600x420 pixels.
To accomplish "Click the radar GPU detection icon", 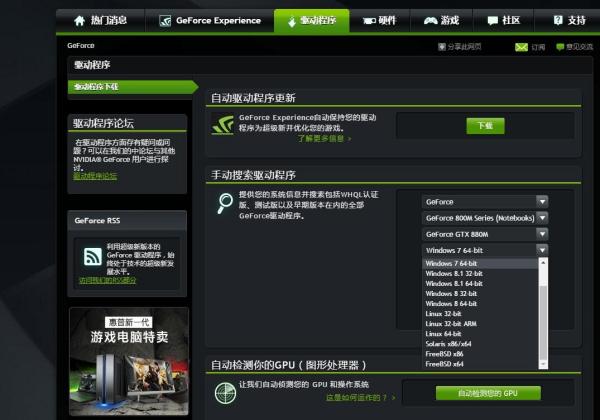I will click(x=225, y=393).
